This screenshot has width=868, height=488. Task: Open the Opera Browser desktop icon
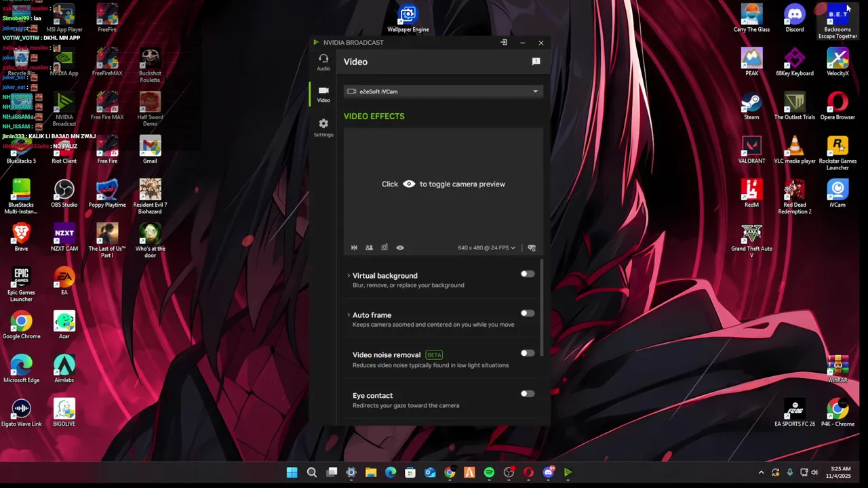[837, 106]
